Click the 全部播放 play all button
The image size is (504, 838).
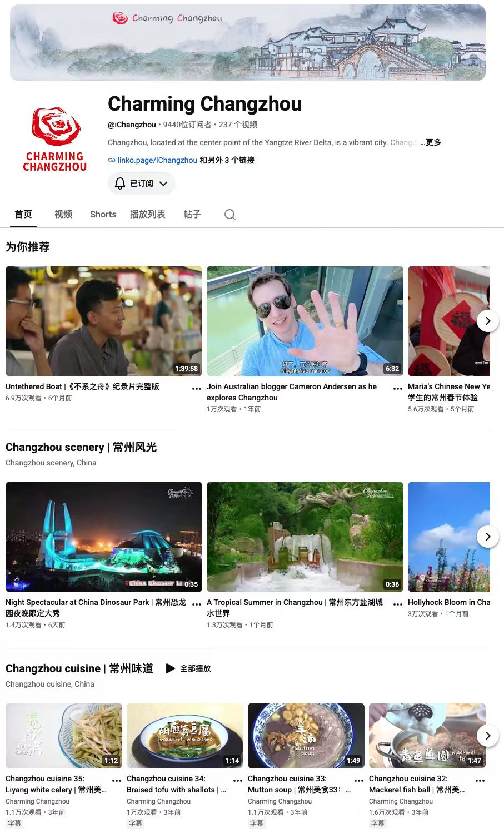click(189, 668)
